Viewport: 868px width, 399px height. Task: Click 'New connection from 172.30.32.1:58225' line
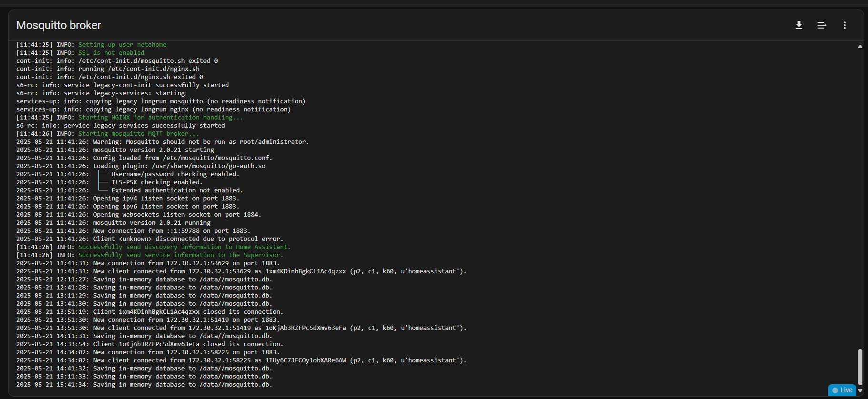148,352
